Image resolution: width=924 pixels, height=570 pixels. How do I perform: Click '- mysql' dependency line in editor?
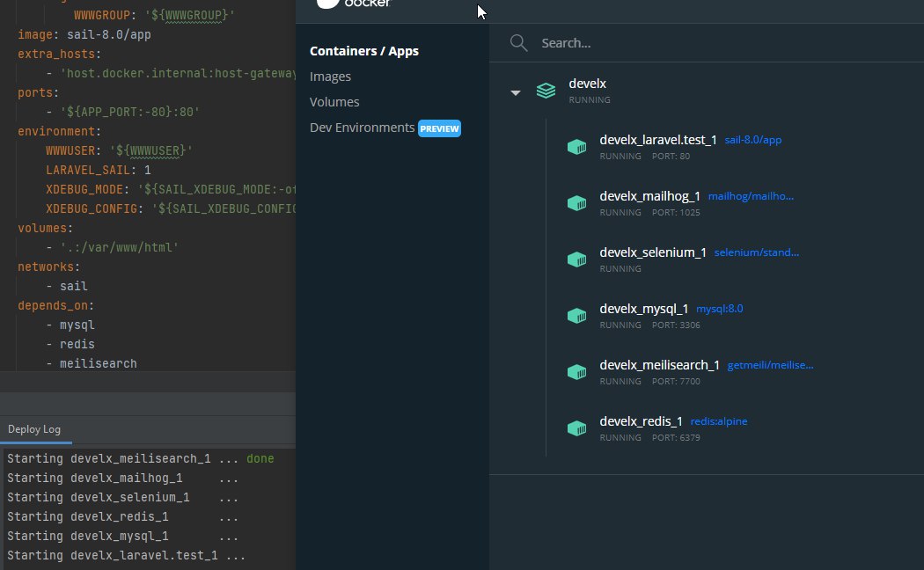(70, 325)
